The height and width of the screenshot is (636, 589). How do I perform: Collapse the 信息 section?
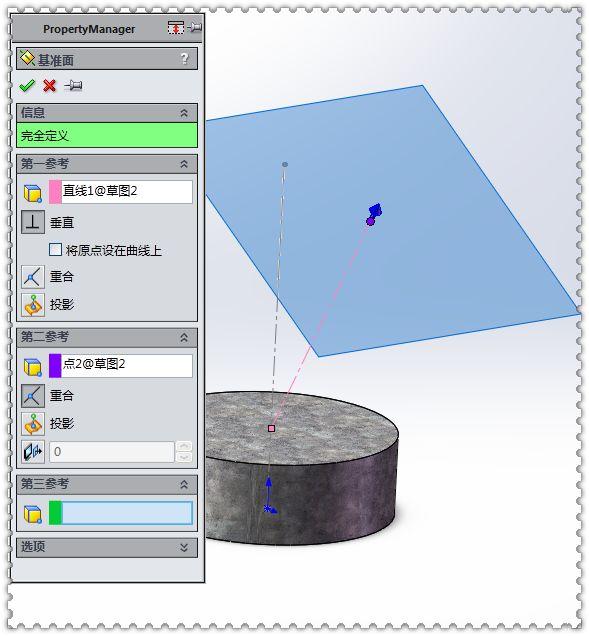[x=184, y=113]
